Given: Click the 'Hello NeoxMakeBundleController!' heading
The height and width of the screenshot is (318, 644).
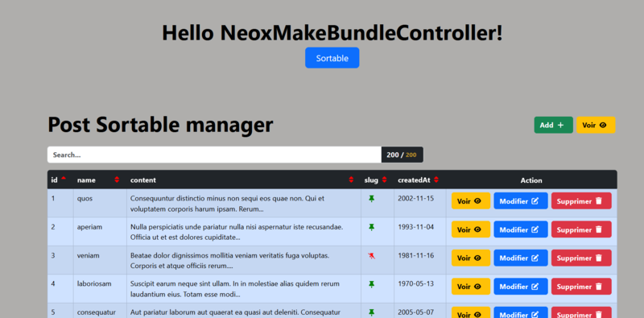Looking at the screenshot, I should click(x=332, y=32).
